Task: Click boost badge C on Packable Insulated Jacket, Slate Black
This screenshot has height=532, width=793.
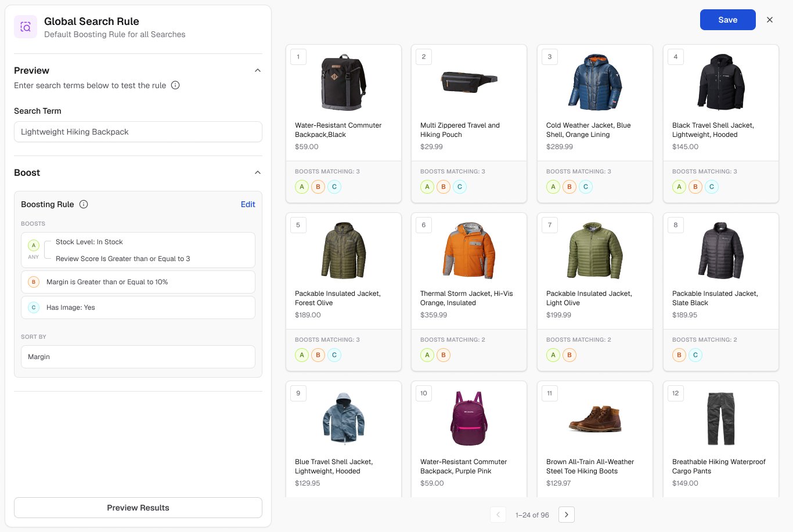Action: tap(695, 355)
